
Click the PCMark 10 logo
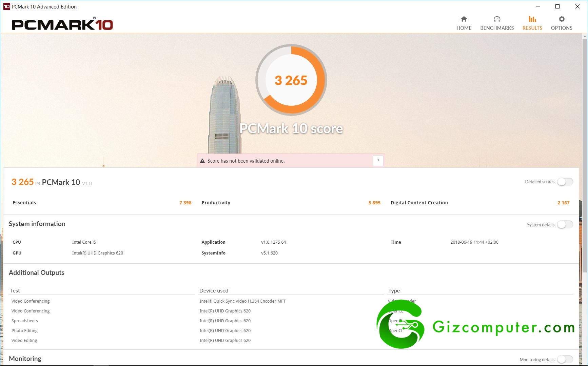pyautogui.click(x=62, y=24)
